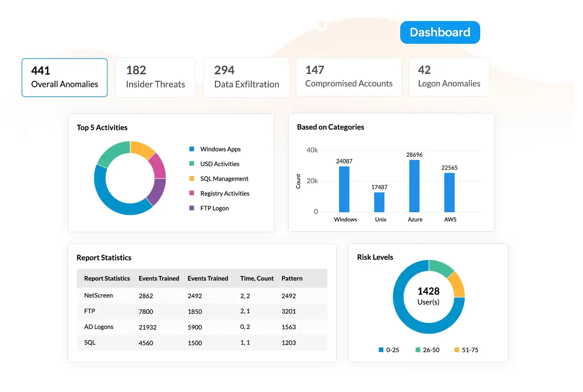Click the Windows Apps legend label
The height and width of the screenshot is (392, 583).
tap(220, 149)
